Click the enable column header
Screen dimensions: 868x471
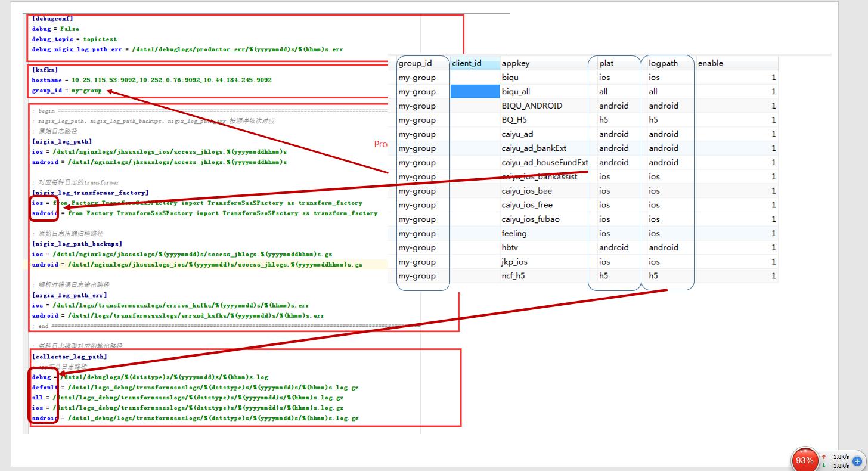[x=711, y=63]
